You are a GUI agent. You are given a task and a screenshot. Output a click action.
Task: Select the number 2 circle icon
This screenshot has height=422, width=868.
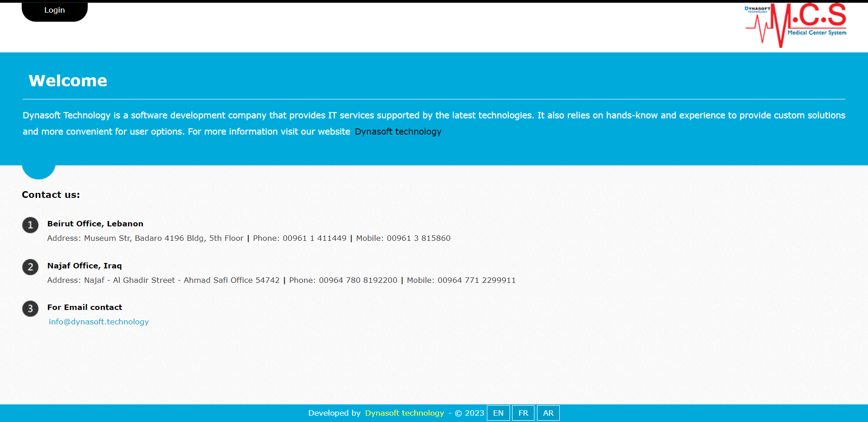pyautogui.click(x=30, y=267)
